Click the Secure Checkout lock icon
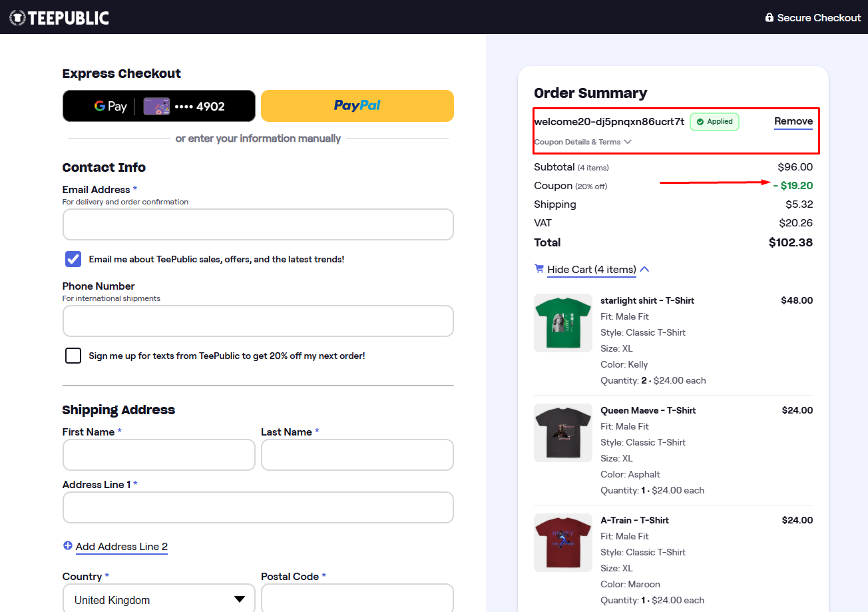Viewport: 868px width, 612px height. (x=769, y=18)
